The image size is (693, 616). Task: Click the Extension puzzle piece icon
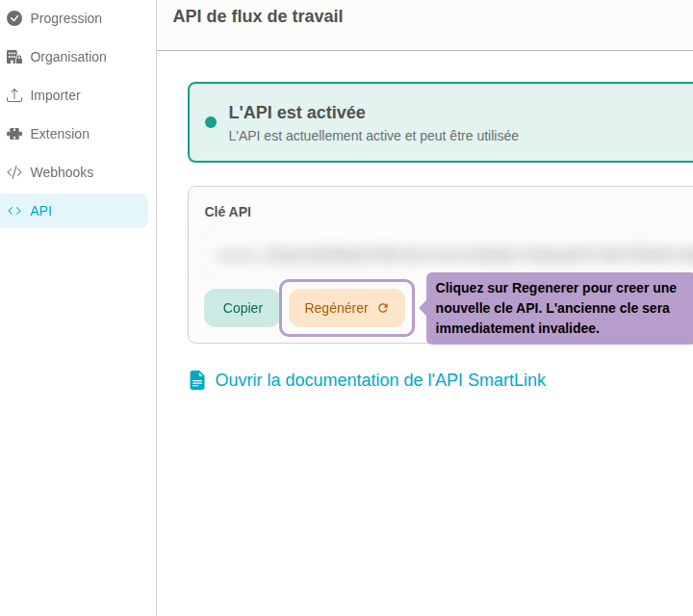14,134
